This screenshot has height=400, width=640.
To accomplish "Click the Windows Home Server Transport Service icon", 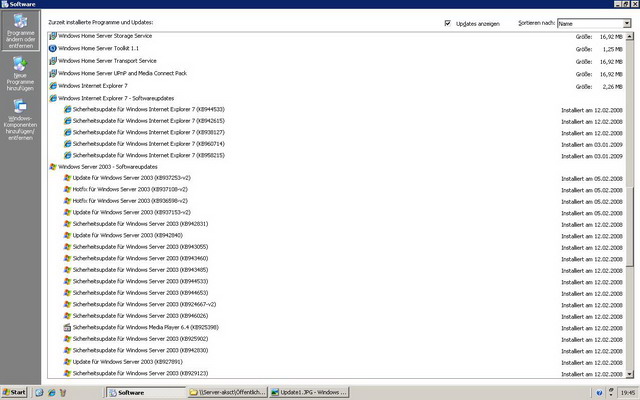I will pos(53,61).
